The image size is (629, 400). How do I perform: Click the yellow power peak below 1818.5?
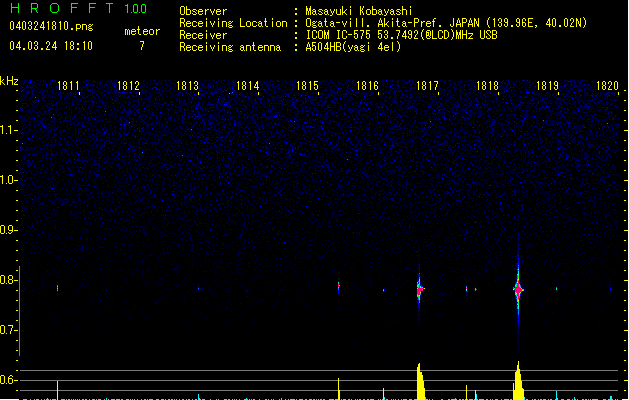point(518,382)
